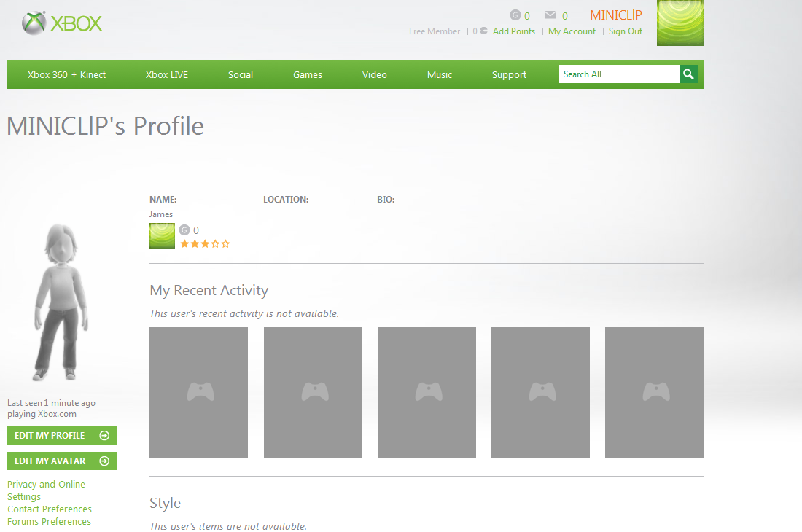Open the Contact Preferences link
The image size is (802, 532).
pyautogui.click(x=50, y=509)
